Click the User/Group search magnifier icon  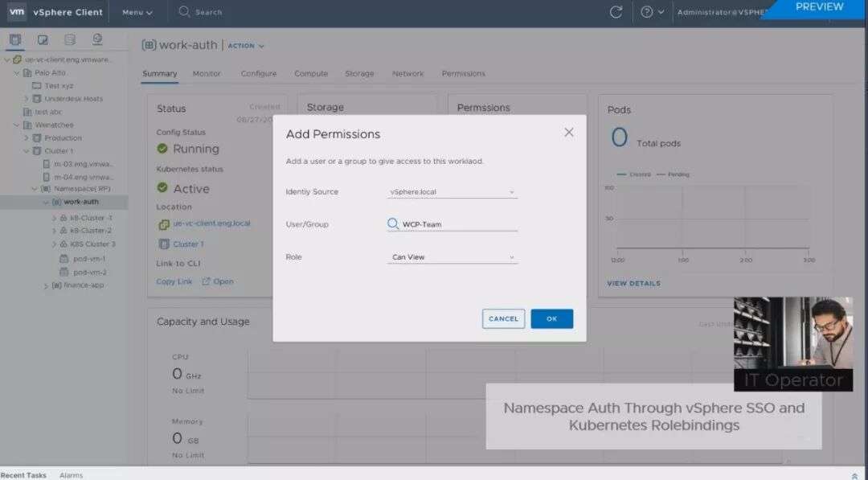point(392,224)
